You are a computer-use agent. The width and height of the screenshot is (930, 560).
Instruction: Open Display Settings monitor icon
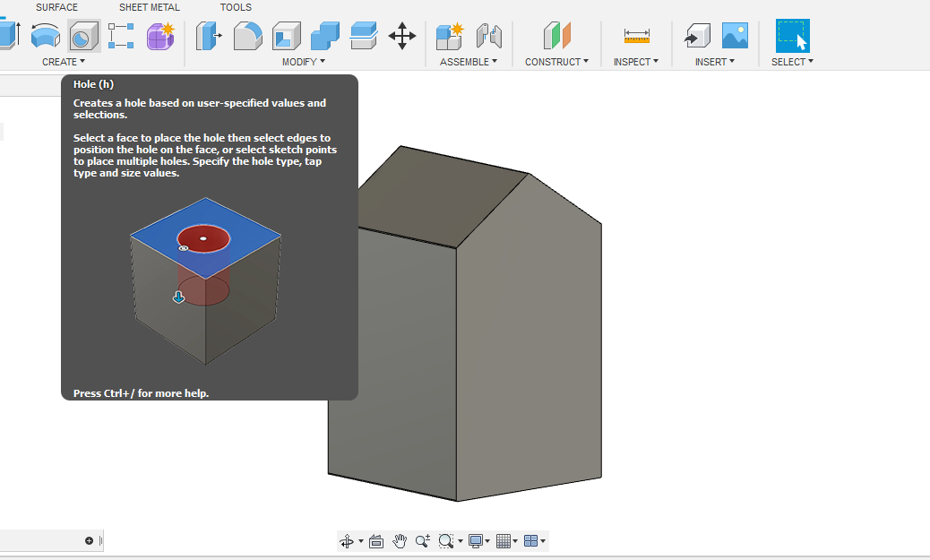pos(475,541)
